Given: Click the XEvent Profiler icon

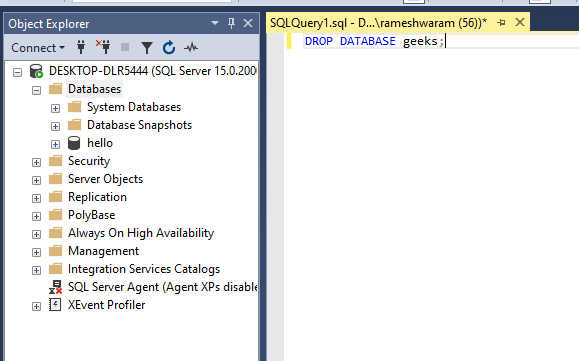Looking at the screenshot, I should pos(55,305).
